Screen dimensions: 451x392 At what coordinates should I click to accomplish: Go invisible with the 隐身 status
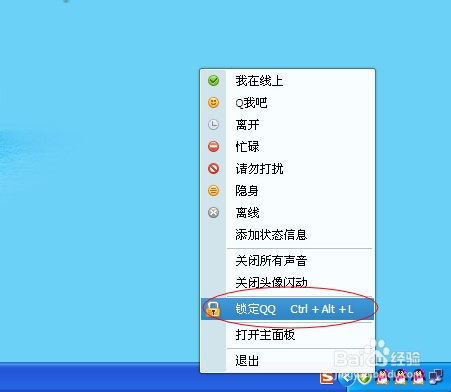[287, 191]
